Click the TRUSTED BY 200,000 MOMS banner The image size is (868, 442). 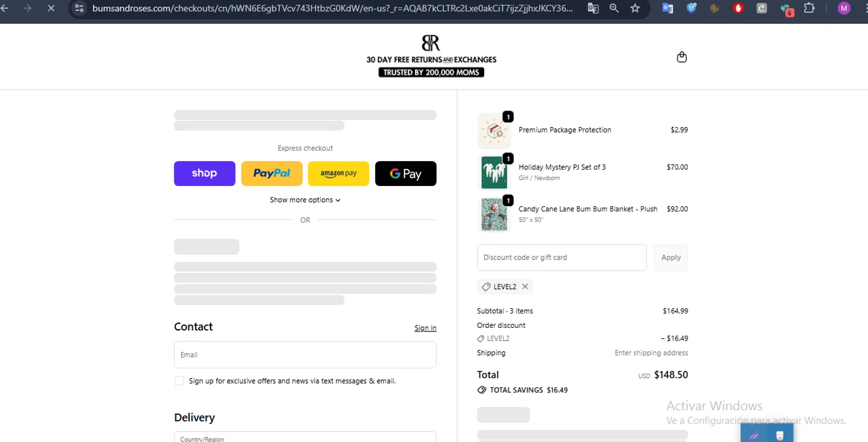pos(431,72)
